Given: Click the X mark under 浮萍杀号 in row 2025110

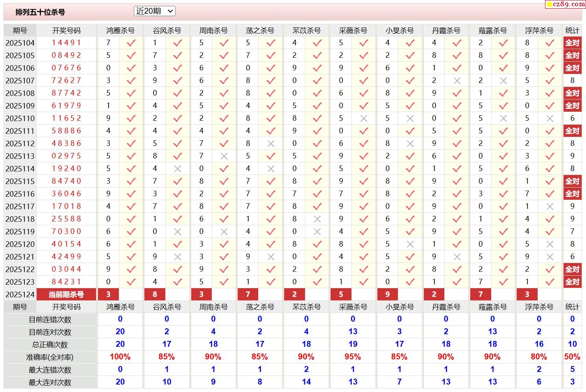Looking at the screenshot, I should tap(550, 118).
